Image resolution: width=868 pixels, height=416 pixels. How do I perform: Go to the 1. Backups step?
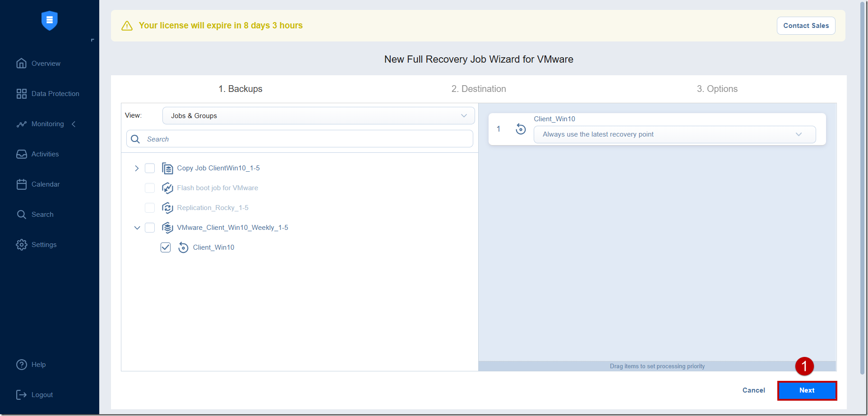240,89
